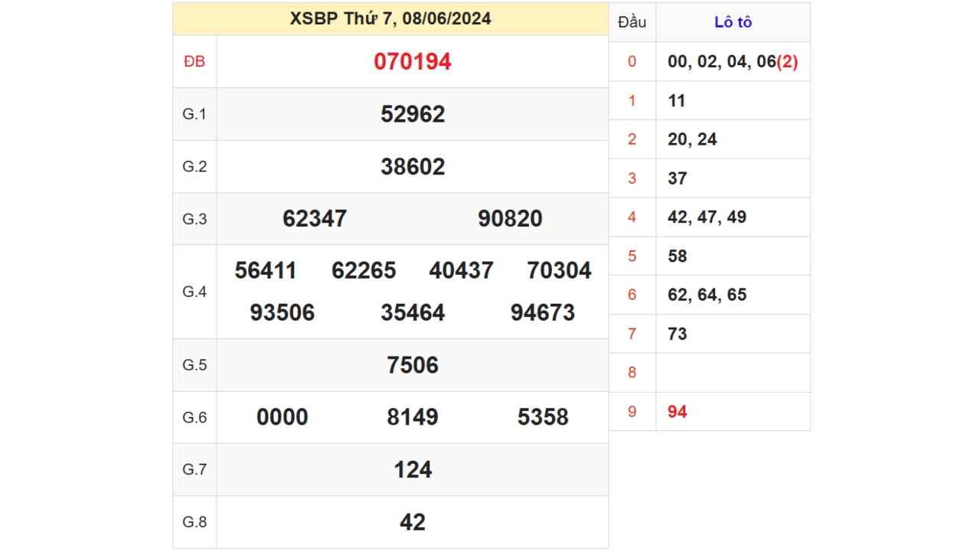This screenshot has height=551, width=980.
Task: Click the ĐB row label
Action: coord(194,62)
